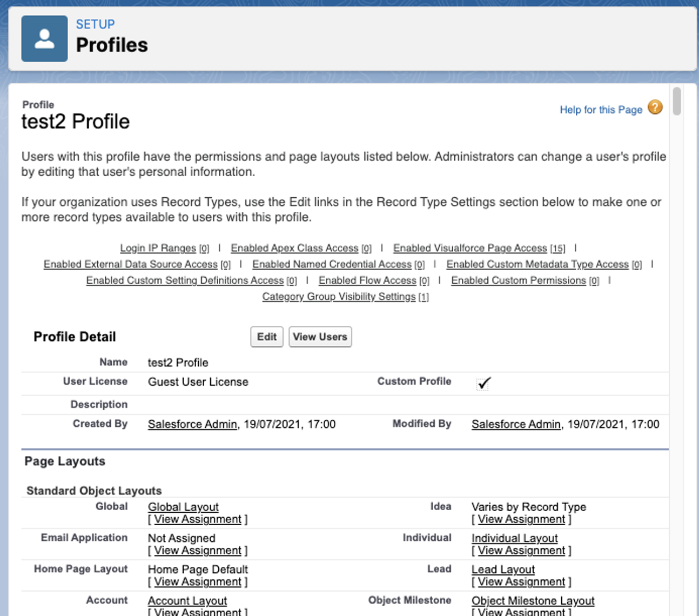Jump to Enabled External Data Source Access
699x616 pixels.
[x=131, y=264]
